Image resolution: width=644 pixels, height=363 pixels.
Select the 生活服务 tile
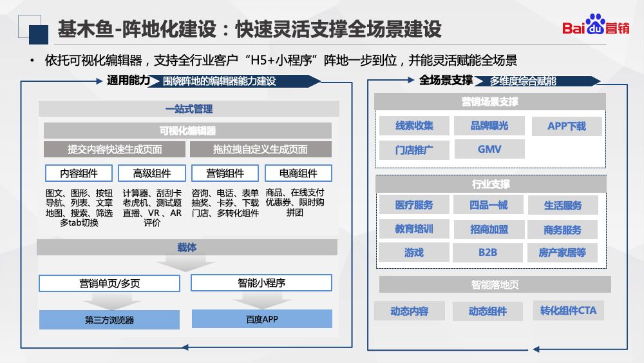563,205
